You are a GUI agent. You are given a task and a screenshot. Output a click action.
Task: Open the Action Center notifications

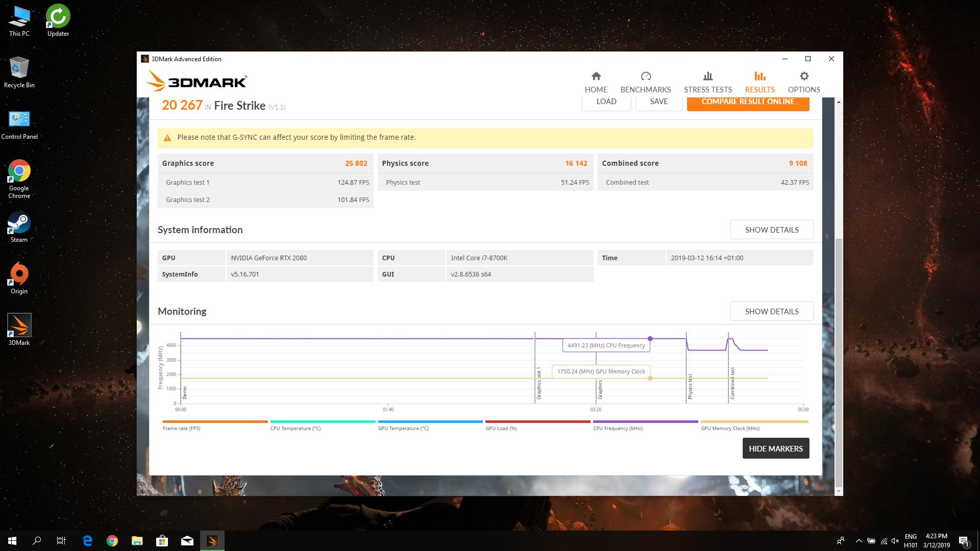[x=964, y=541]
